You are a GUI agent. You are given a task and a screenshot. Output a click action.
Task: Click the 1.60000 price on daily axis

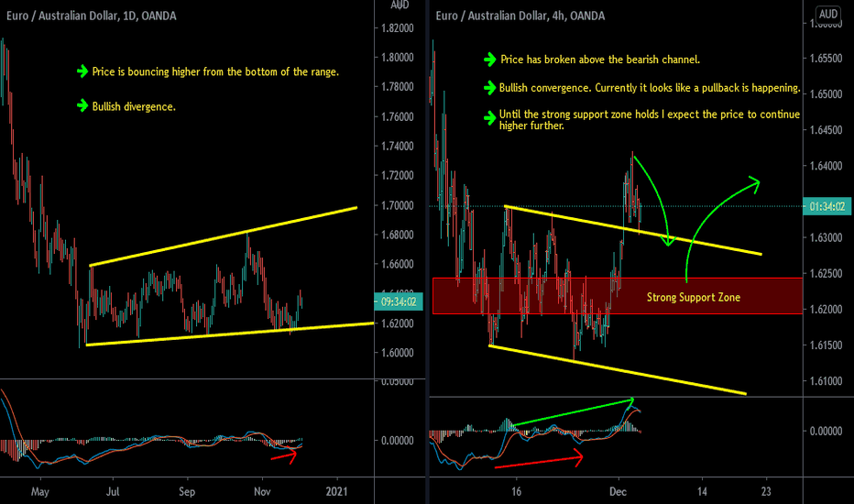coord(397,353)
